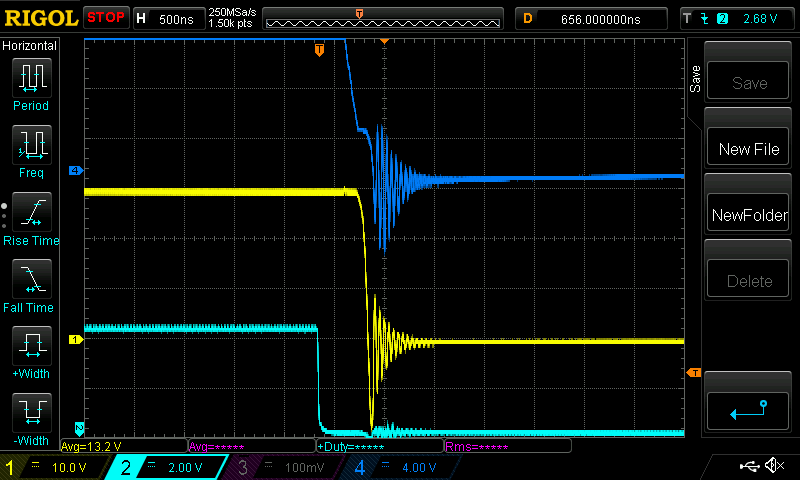Image resolution: width=800 pixels, height=480 pixels.
Task: Select the Freq measurement icon
Action: tap(31, 145)
